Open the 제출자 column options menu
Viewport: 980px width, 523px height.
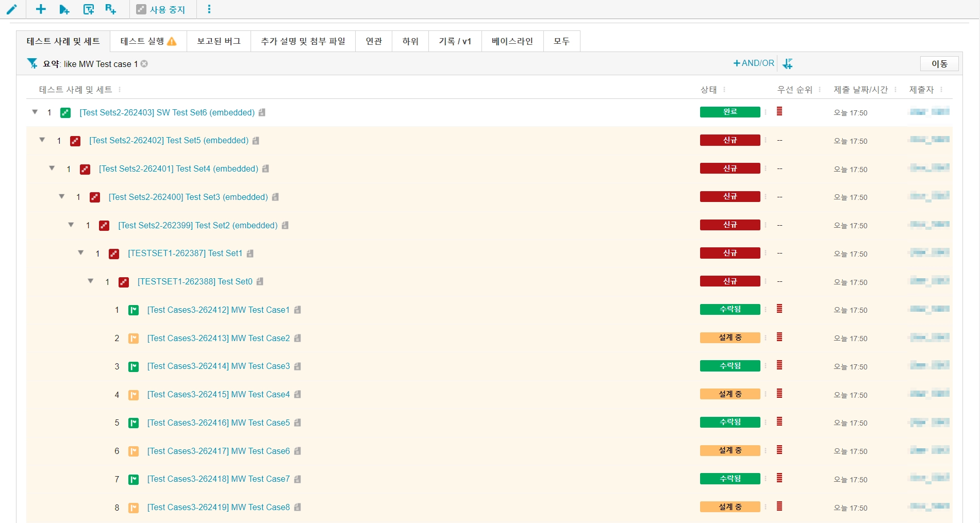(941, 90)
